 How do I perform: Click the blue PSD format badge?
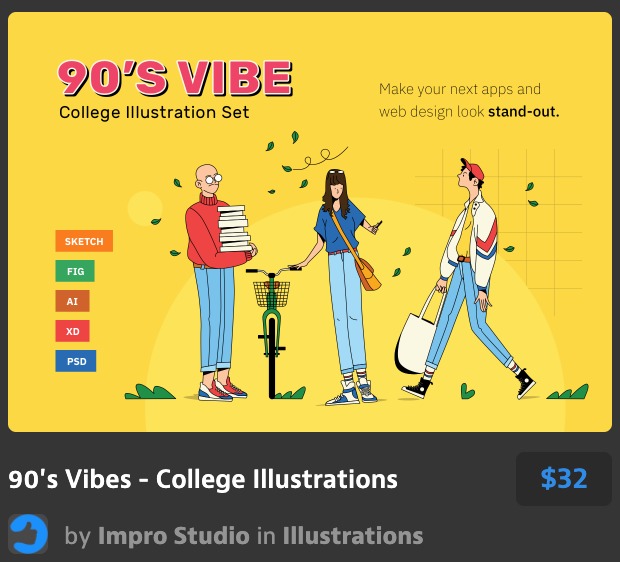click(x=76, y=361)
